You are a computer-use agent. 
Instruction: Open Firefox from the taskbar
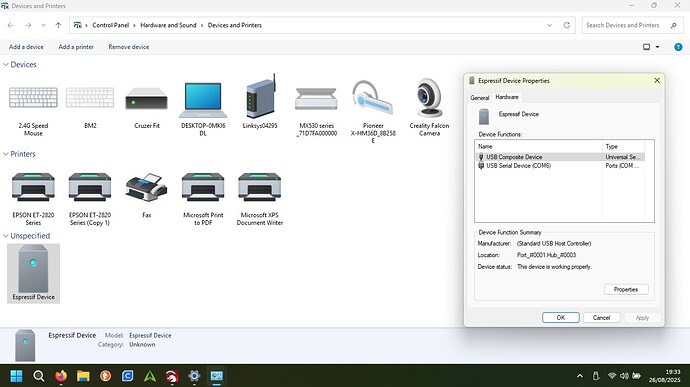pos(61,376)
